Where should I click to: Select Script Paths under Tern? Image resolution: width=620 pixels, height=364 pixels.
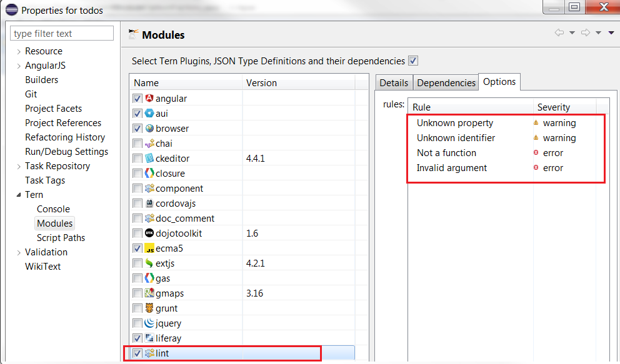point(61,238)
